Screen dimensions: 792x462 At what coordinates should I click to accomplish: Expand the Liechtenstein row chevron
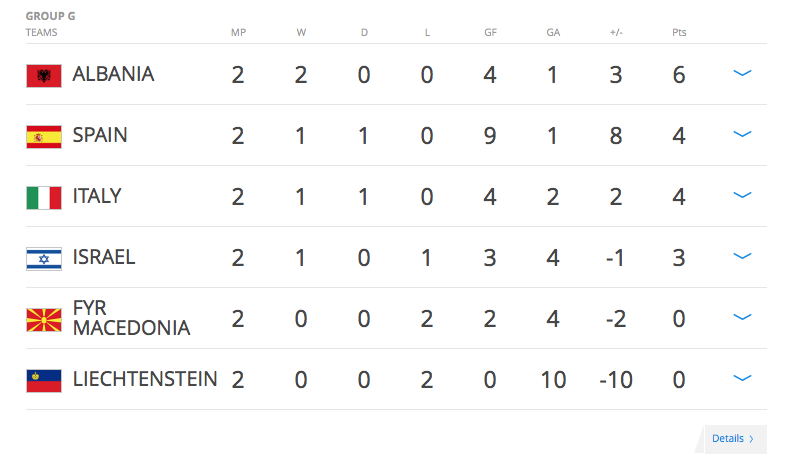point(742,379)
